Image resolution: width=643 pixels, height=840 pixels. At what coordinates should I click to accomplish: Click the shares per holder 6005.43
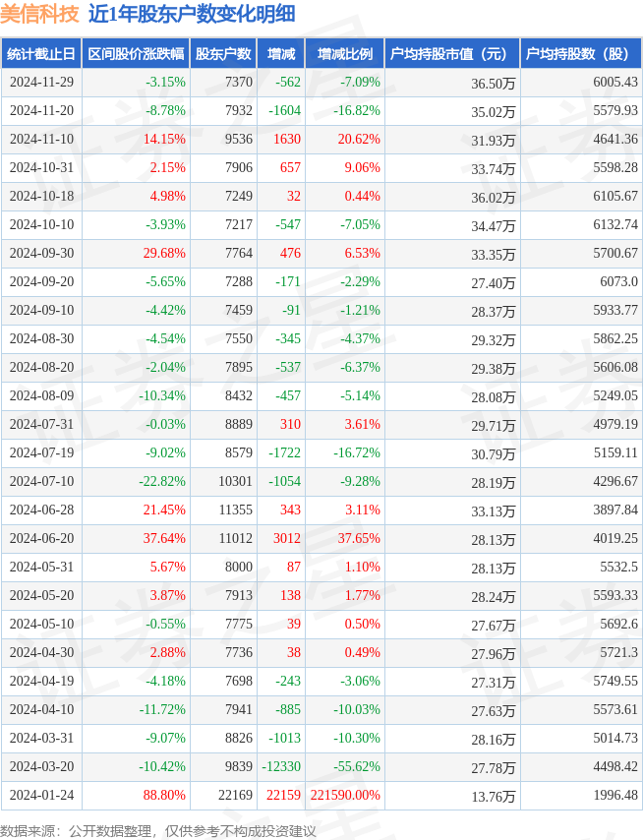click(x=615, y=82)
